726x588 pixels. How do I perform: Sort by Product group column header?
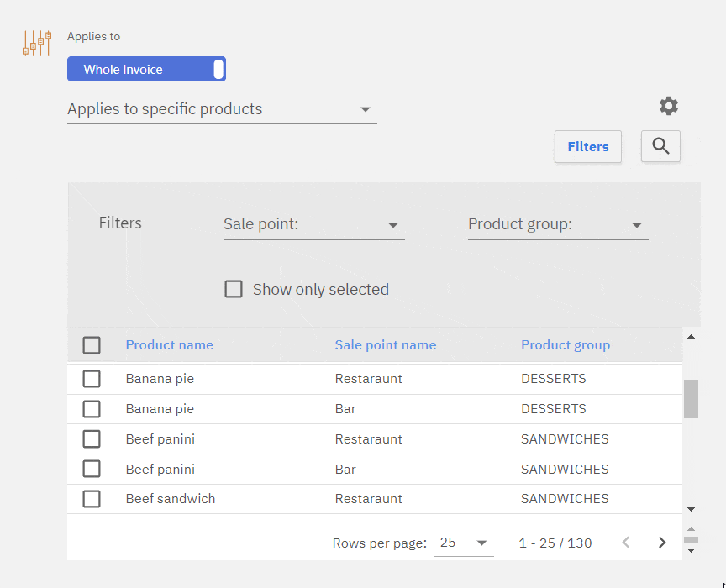coord(566,345)
